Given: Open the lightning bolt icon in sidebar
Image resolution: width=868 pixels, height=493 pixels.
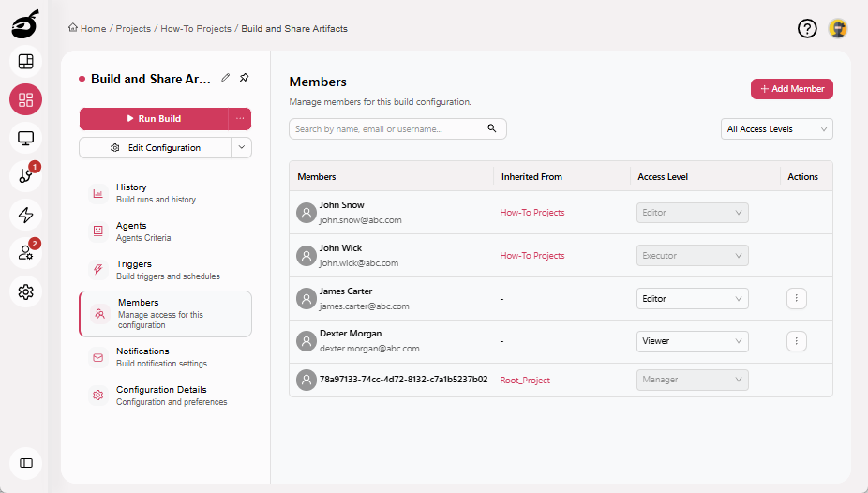Looking at the screenshot, I should click(25, 215).
